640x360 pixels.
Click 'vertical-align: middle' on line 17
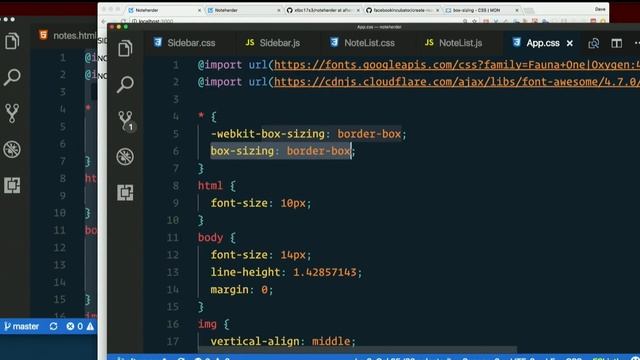283,341
